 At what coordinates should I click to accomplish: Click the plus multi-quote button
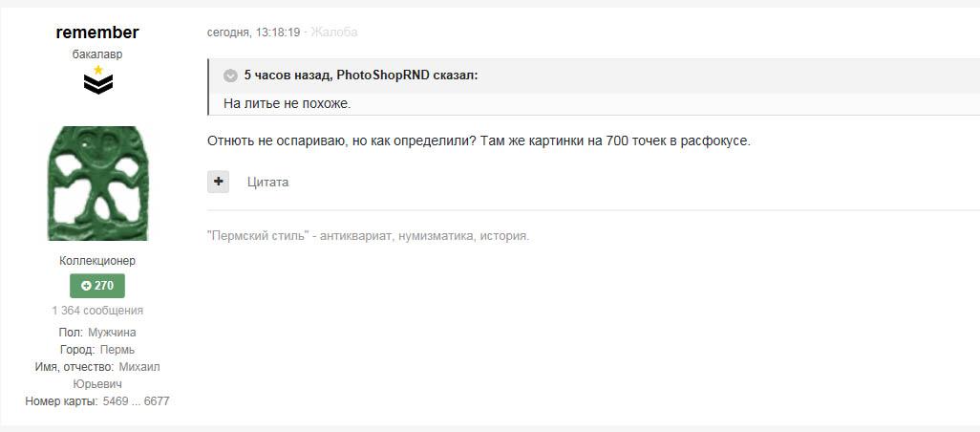pos(218,182)
